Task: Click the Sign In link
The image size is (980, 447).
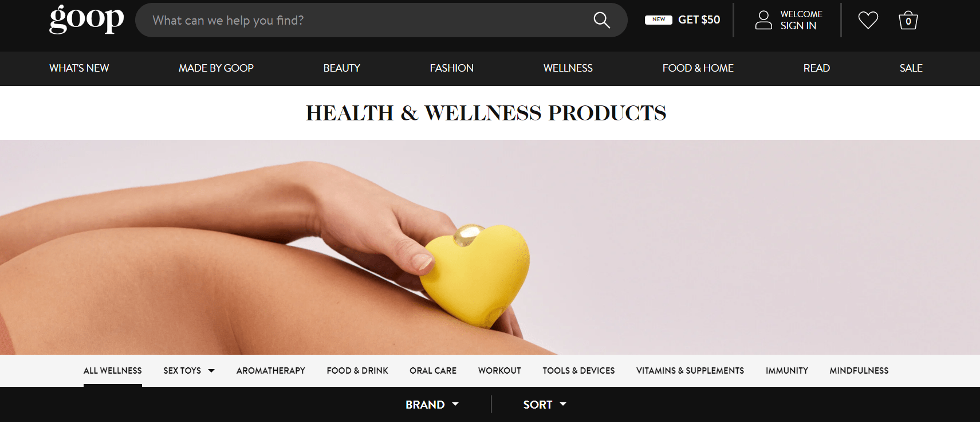Action: click(x=798, y=26)
